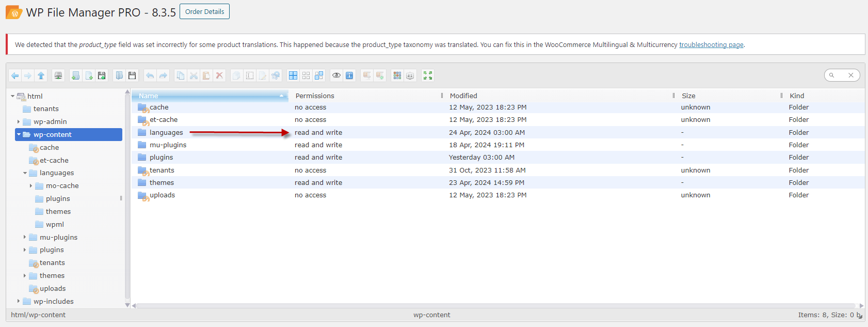
Task: Click the copy toolbar icon
Action: pyautogui.click(x=181, y=75)
